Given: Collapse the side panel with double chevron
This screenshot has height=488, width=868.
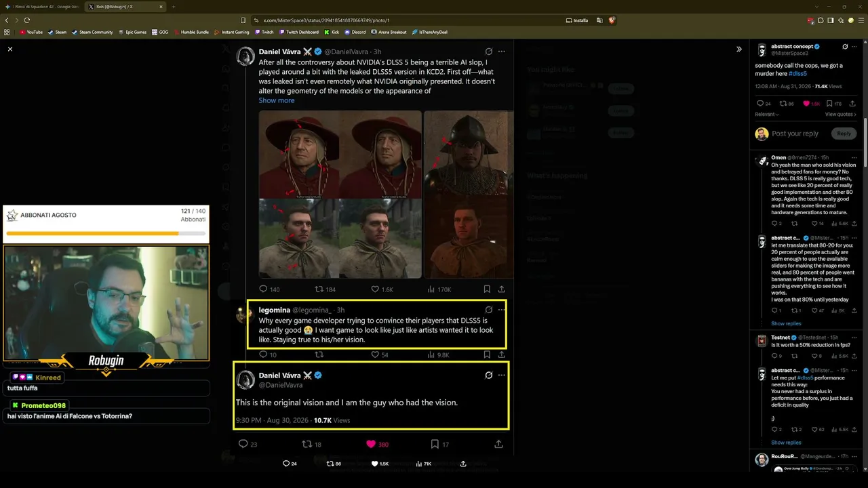Looking at the screenshot, I should [x=739, y=49].
